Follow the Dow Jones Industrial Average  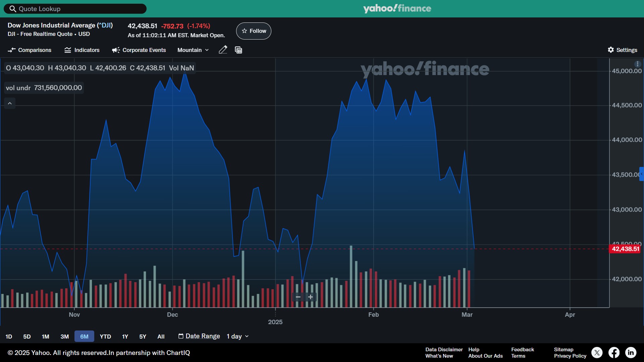pyautogui.click(x=254, y=31)
